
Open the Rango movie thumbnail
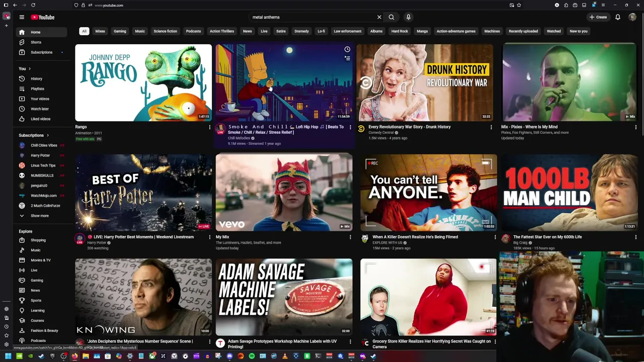tap(143, 83)
